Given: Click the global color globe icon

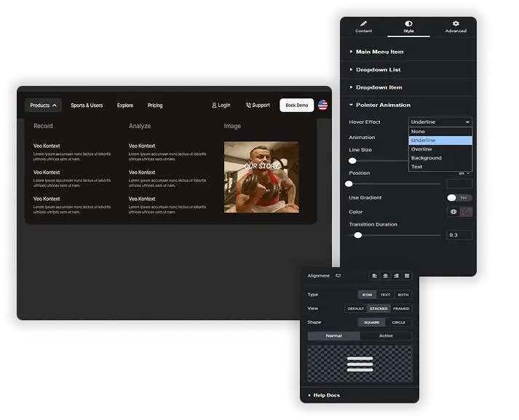Looking at the screenshot, I should (x=453, y=212).
